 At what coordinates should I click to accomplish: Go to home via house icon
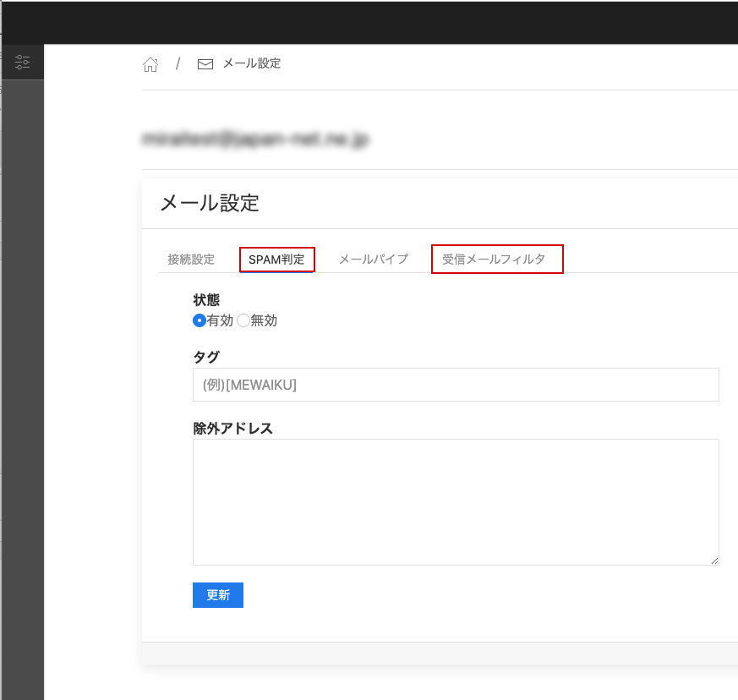click(150, 64)
